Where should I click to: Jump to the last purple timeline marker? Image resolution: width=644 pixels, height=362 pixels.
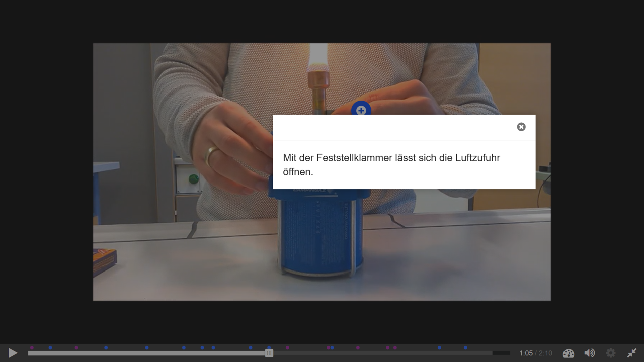pyautogui.click(x=395, y=348)
